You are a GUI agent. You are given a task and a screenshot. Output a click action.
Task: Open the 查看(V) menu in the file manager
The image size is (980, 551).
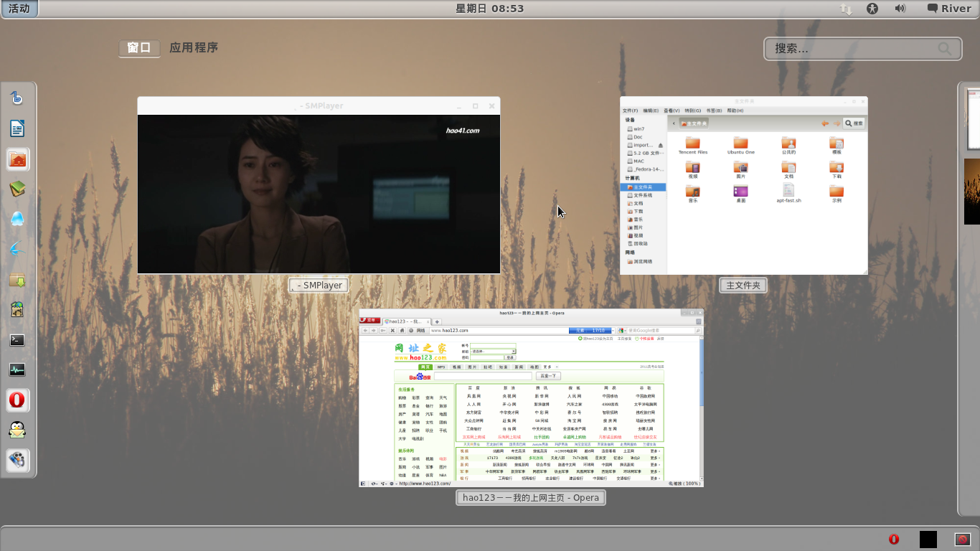(672, 110)
